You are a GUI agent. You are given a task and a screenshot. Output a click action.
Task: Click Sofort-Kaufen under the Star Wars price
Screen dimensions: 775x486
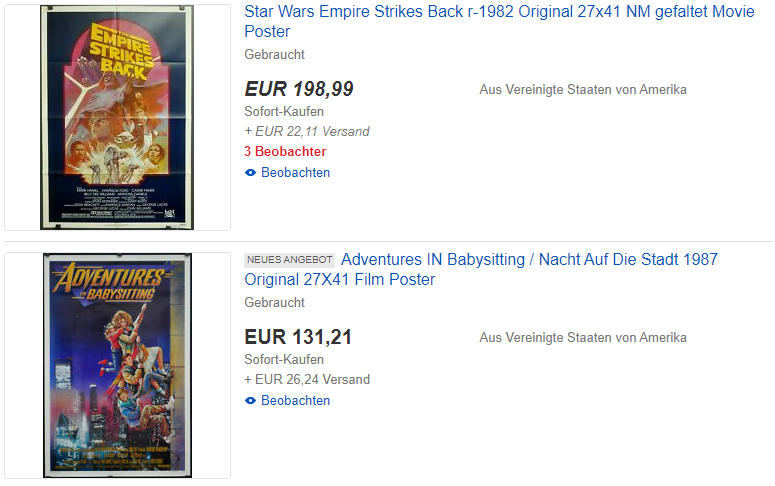coord(284,111)
